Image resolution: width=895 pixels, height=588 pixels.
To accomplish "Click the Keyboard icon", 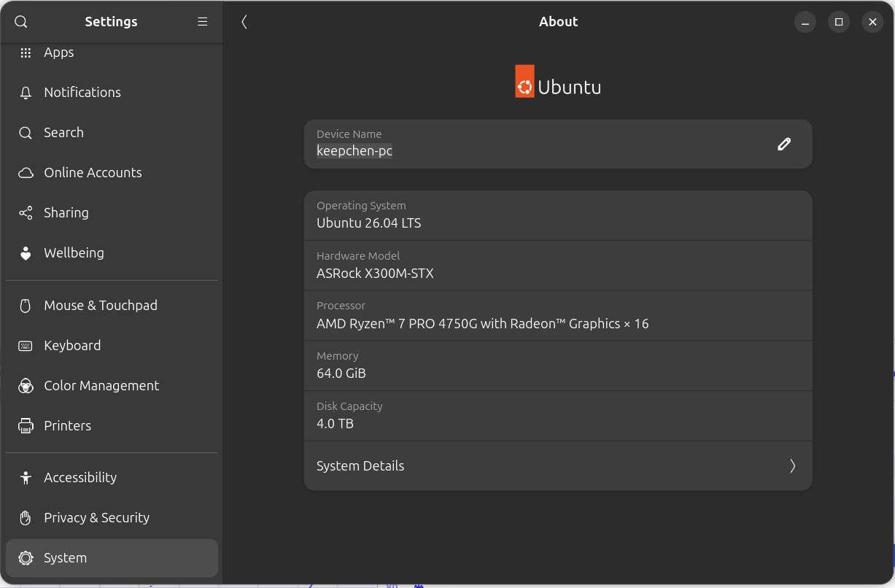I will tap(26, 346).
